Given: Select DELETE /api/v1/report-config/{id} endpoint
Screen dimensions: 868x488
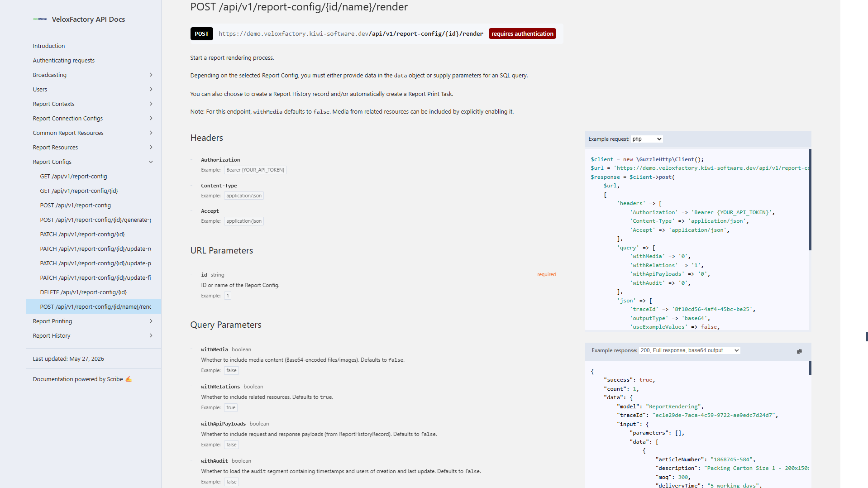Looking at the screenshot, I should pos(83,292).
